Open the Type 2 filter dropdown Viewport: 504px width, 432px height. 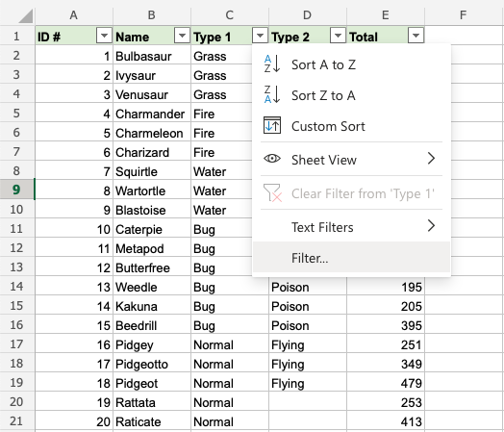point(338,35)
